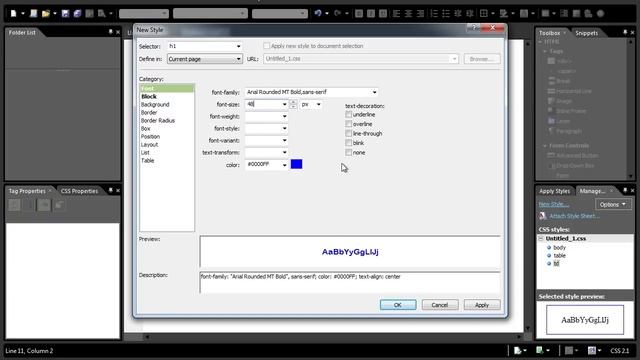640x360 pixels.
Task: Open the color value dropdown
Action: (x=284, y=164)
